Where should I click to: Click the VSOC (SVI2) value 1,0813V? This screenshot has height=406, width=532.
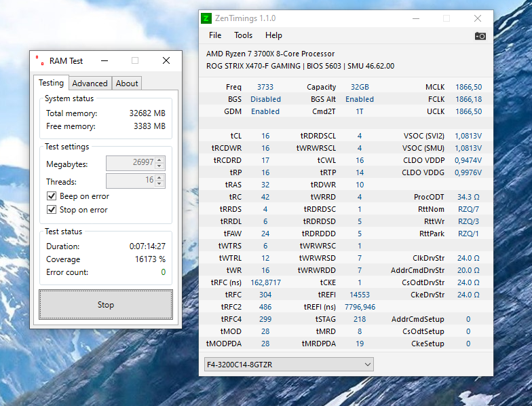point(468,136)
